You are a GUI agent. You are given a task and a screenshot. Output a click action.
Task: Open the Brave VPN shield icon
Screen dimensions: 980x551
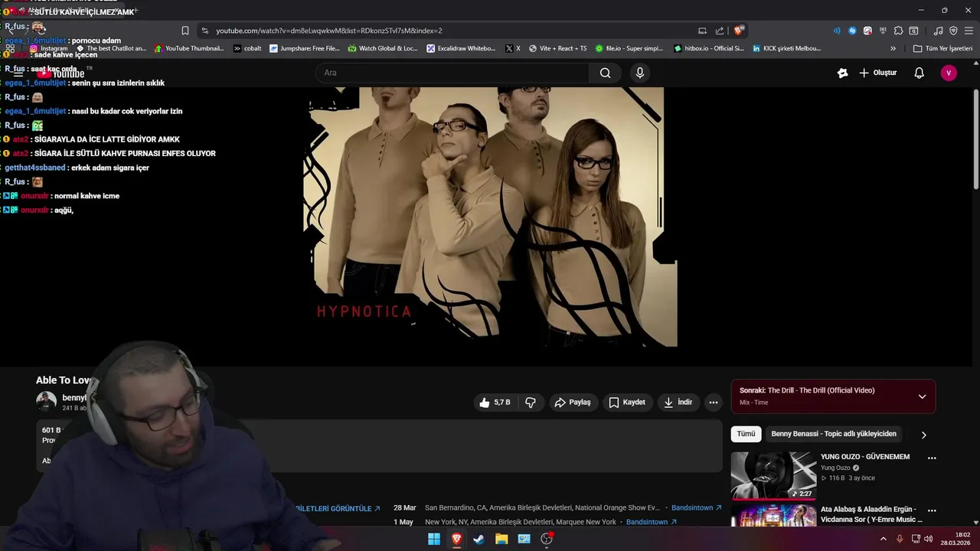click(x=953, y=31)
